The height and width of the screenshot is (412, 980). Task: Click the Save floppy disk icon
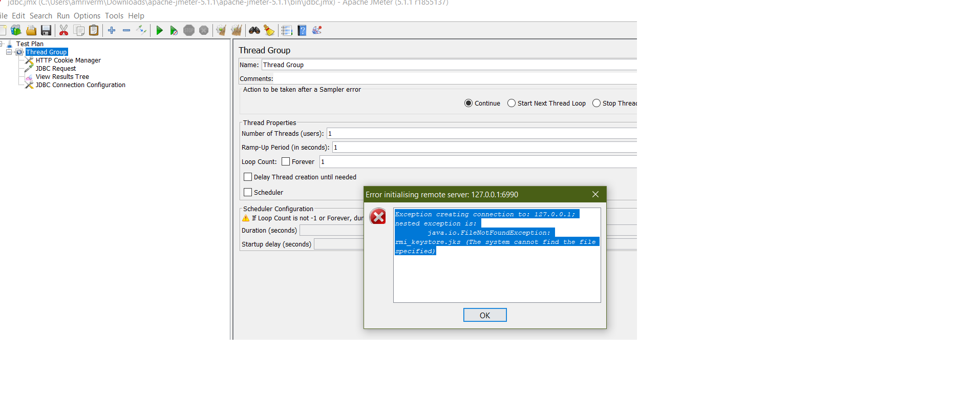(x=46, y=31)
